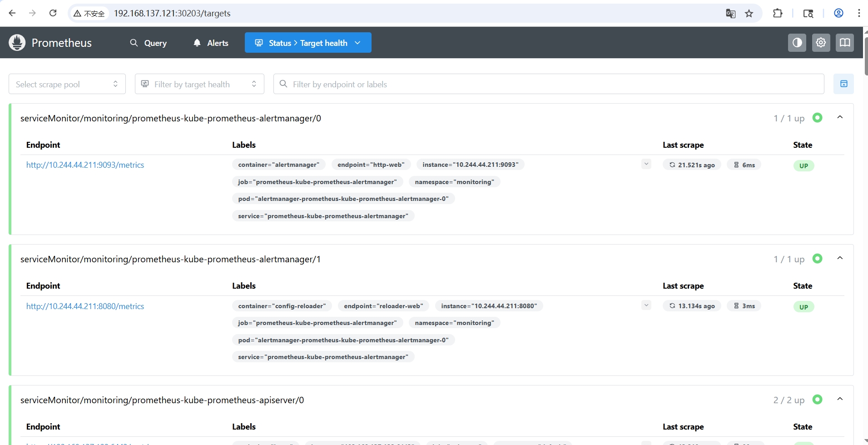
Task: Open Status > Target health menu
Action: click(308, 43)
